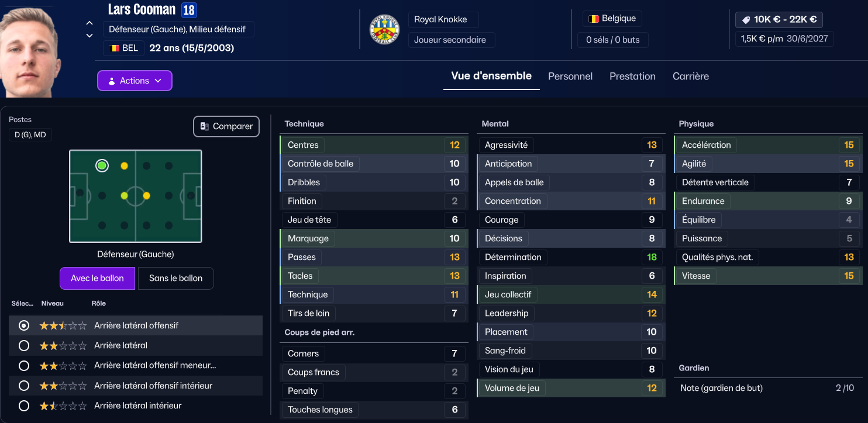This screenshot has height=423, width=868.
Task: Select the Arrière latéral intérieur radio button
Action: click(24, 405)
